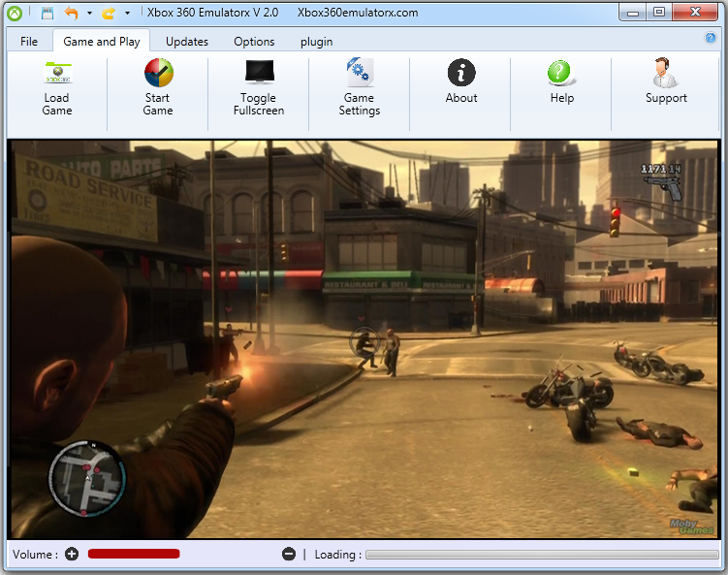The image size is (728, 575).
Task: Start the game with Start Game icon
Action: click(x=158, y=73)
